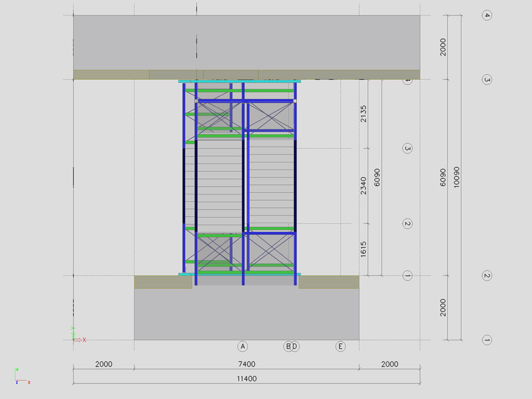This screenshot has width=532, height=399.
Task: Select the 1615 vertical dimension label
Action: [x=364, y=249]
